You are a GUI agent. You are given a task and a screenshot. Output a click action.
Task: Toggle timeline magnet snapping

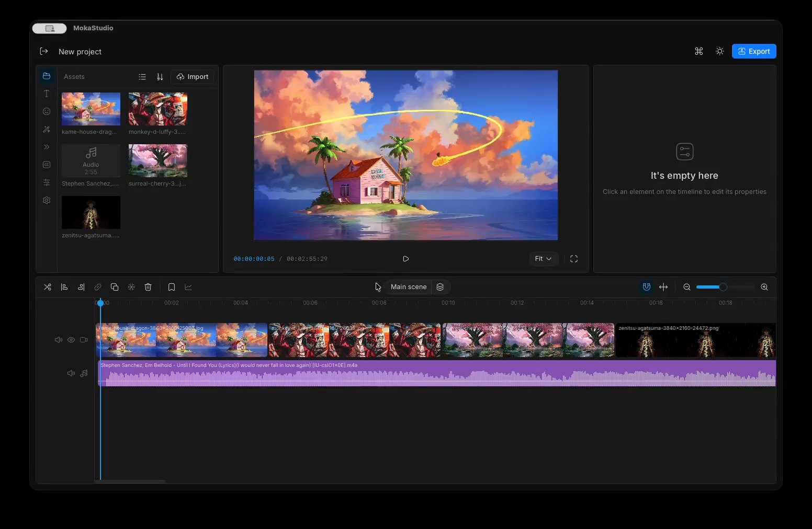tap(647, 287)
